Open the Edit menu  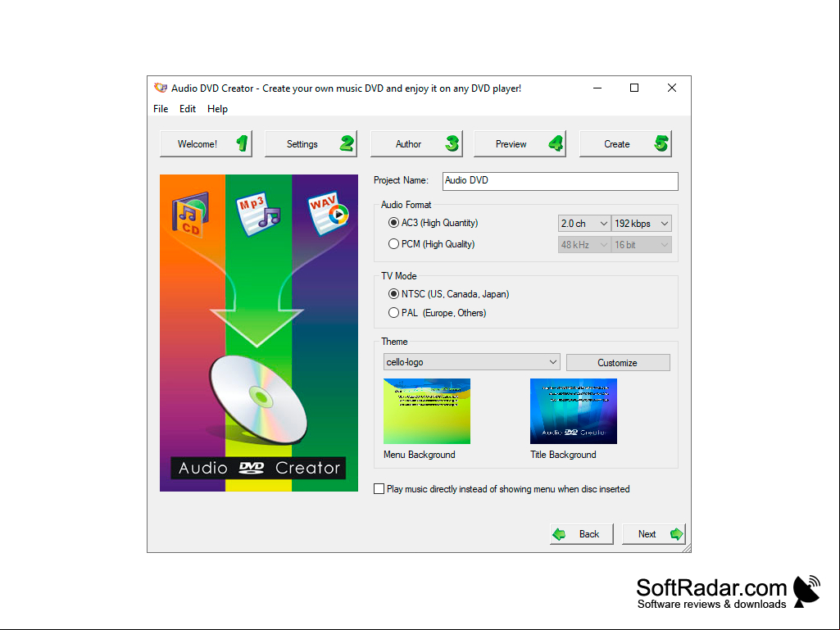pyautogui.click(x=188, y=109)
